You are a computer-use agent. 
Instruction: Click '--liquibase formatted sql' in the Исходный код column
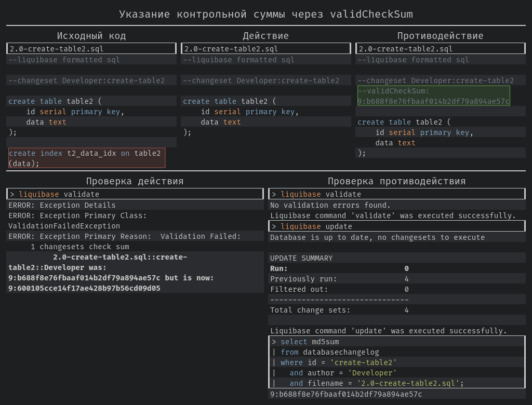[64, 60]
